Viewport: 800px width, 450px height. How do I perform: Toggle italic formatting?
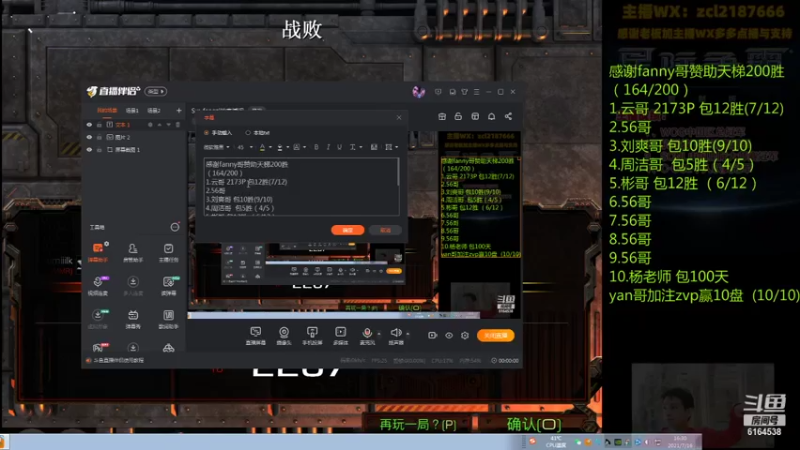click(328, 147)
